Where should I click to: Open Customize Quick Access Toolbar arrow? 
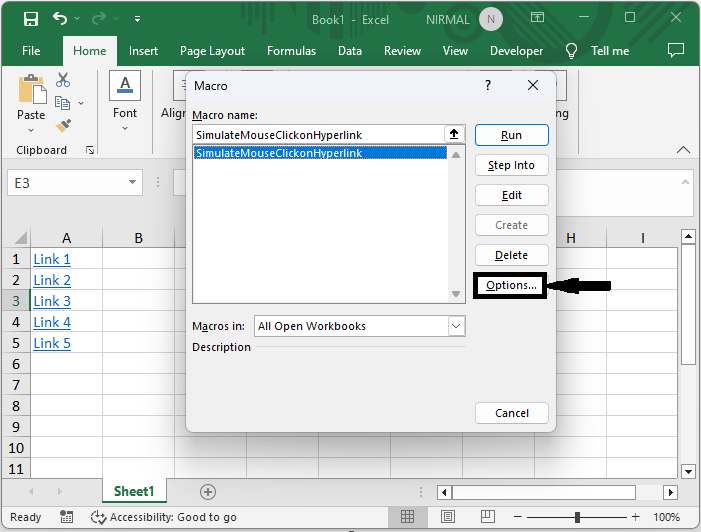tap(137, 19)
